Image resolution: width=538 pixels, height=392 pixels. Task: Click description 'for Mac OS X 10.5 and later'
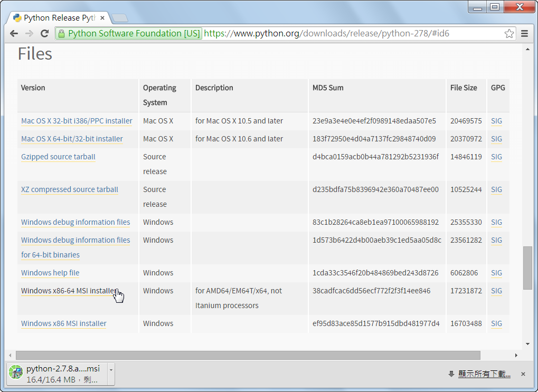click(x=239, y=121)
